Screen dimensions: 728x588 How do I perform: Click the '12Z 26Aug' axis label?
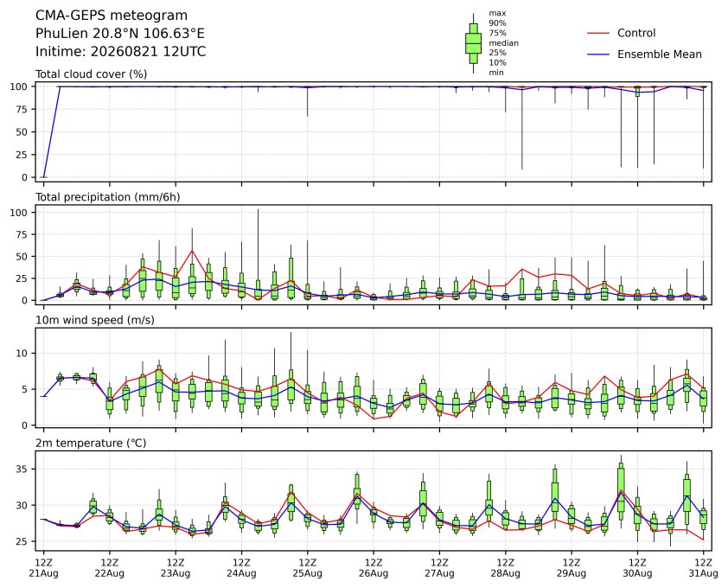[x=374, y=568]
